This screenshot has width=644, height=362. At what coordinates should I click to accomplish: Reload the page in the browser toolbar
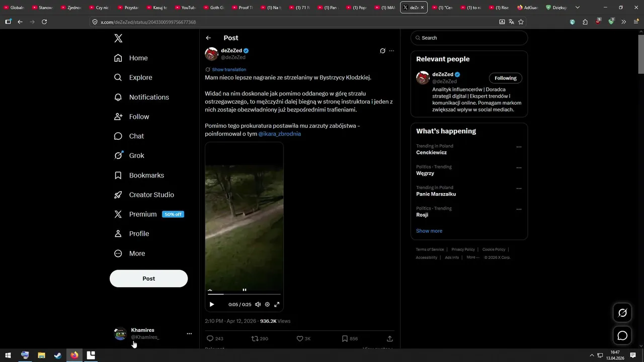tap(44, 22)
